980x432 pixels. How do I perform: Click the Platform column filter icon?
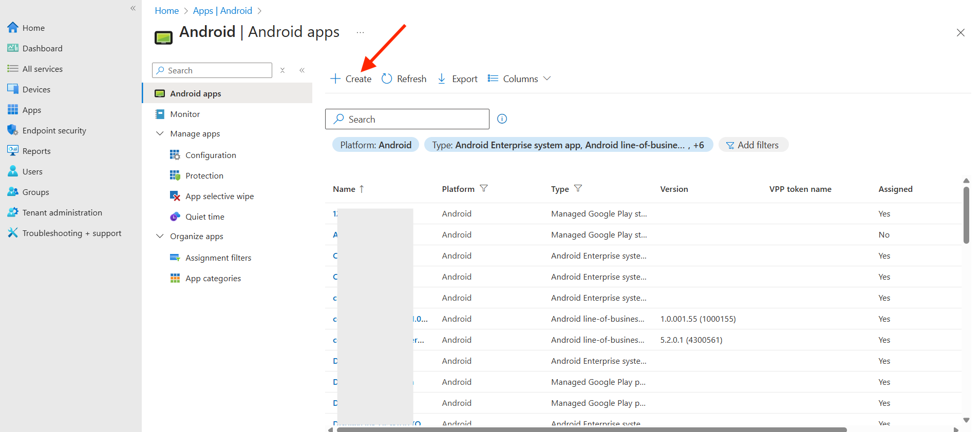(x=484, y=188)
